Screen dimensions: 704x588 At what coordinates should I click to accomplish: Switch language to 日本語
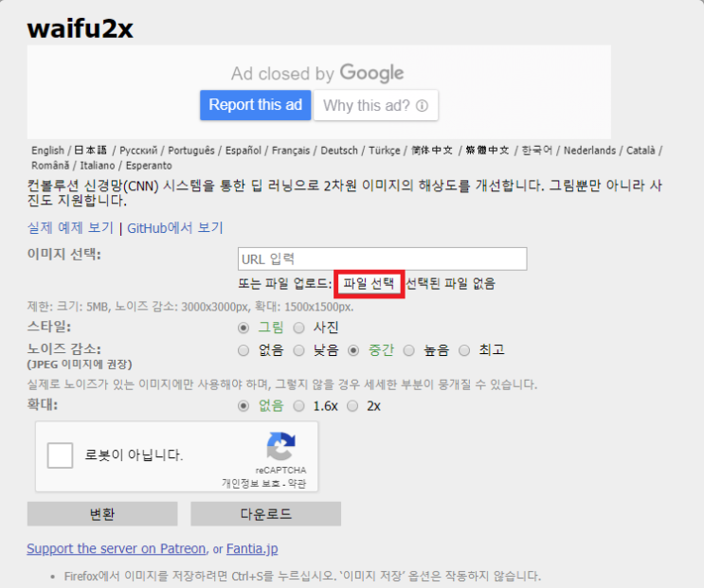[x=91, y=151]
